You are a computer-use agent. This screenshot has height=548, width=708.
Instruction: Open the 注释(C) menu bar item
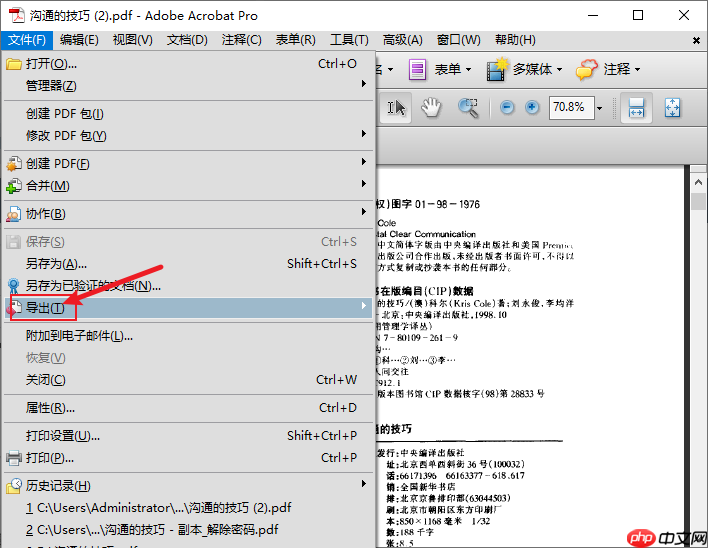point(242,40)
